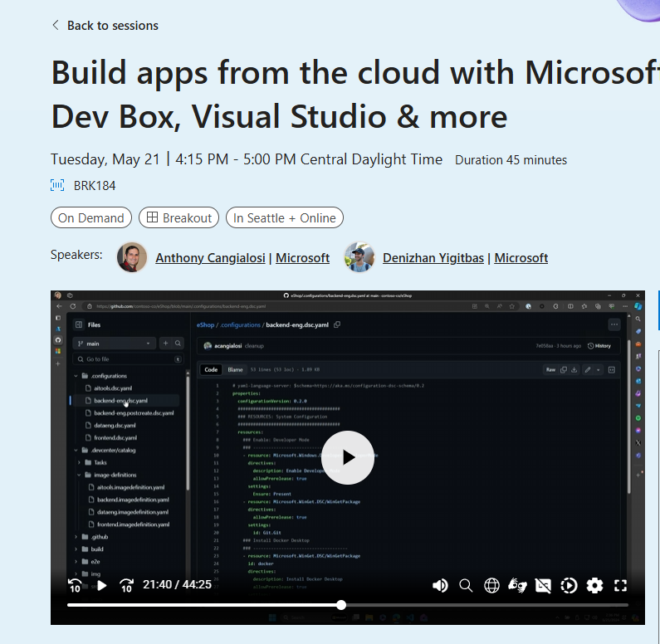Toggle the sign language interpreter icon
660x644 pixels.
click(x=517, y=585)
